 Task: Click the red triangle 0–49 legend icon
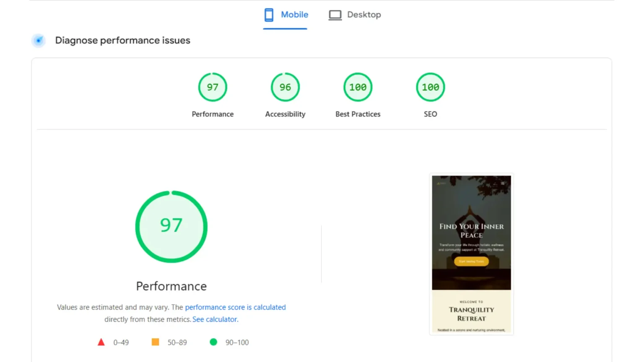point(101,342)
